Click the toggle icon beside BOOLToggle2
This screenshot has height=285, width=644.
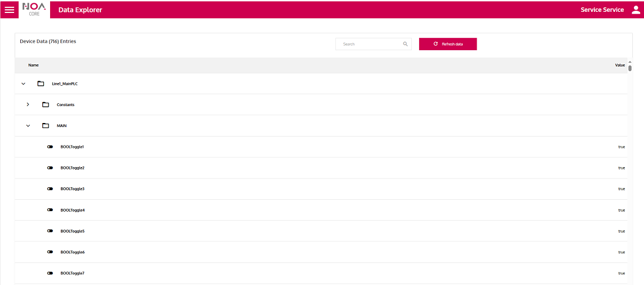click(x=50, y=168)
